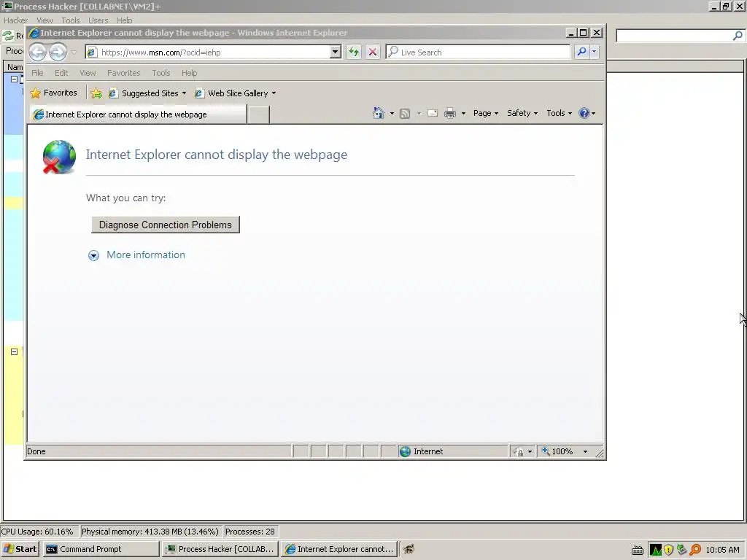The width and height of the screenshot is (747, 560).
Task: Open the Print options dropdown arrow
Action: click(463, 113)
